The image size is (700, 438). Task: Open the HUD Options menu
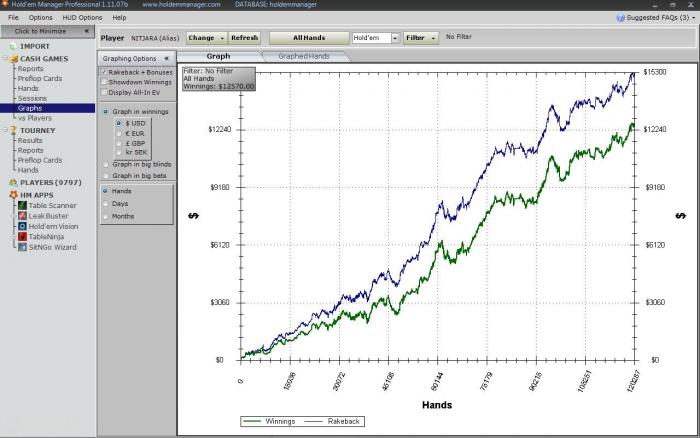[82, 17]
